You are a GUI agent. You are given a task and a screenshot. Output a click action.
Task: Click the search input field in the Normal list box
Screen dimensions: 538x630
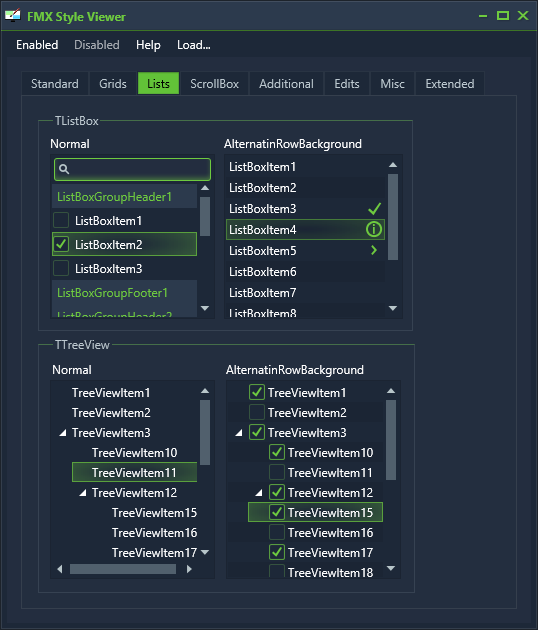coord(132,169)
